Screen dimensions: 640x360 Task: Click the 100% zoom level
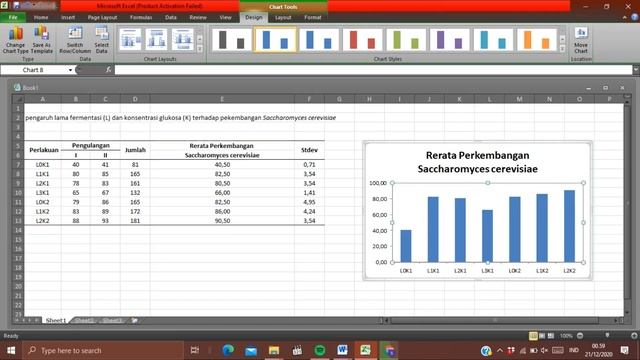click(566, 336)
